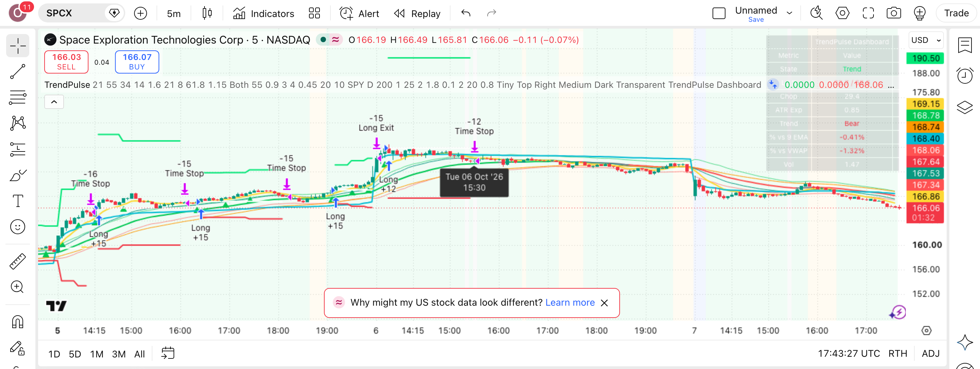Open the AI sparkle assistant icon

965,342
